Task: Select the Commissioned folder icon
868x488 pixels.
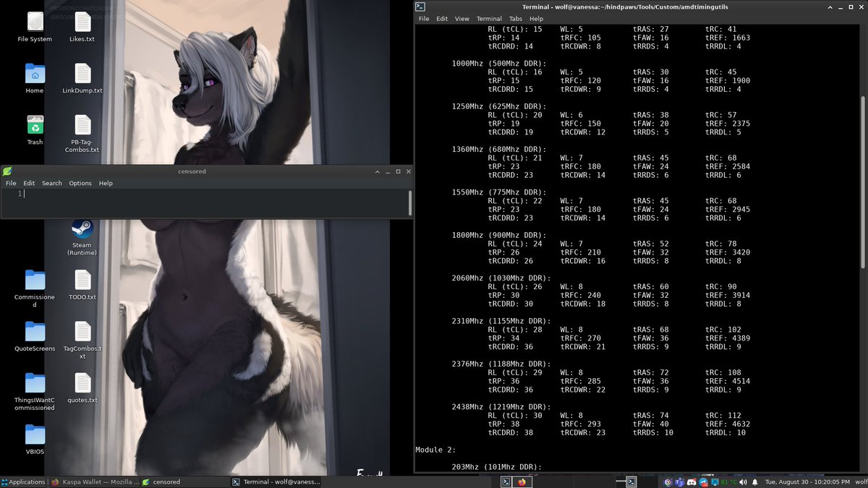Action: [35, 288]
